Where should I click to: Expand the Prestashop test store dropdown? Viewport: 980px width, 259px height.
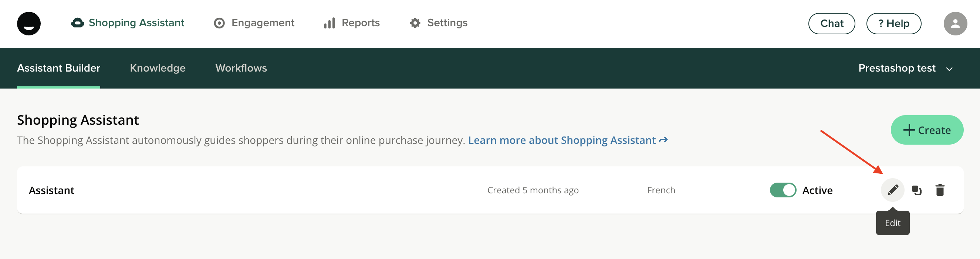(x=905, y=68)
